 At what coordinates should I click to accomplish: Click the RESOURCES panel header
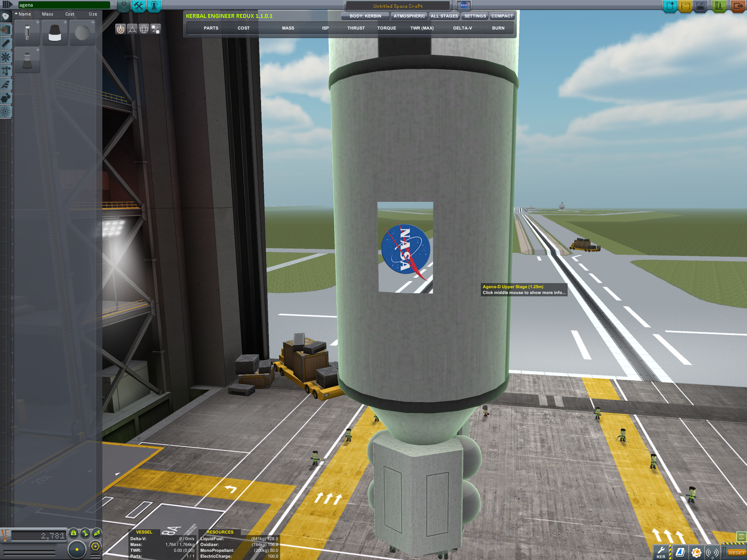tap(220, 532)
